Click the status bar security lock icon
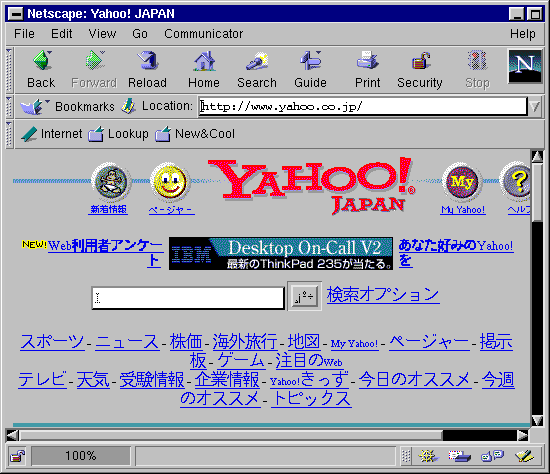 click(17, 456)
